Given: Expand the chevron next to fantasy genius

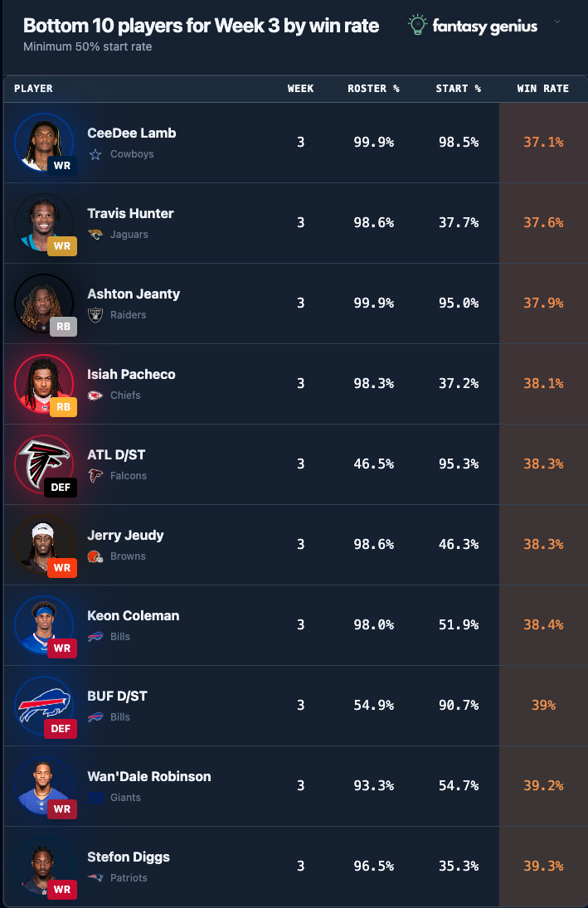Looking at the screenshot, I should tap(557, 22).
